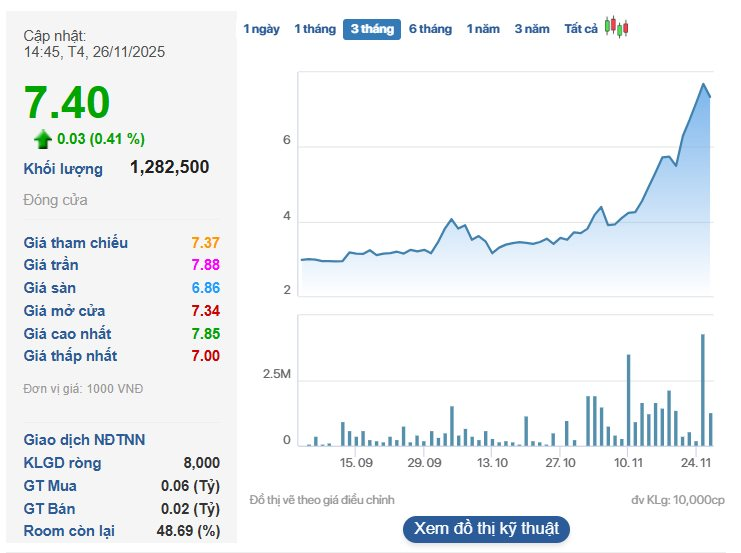Image resolution: width=741 pixels, height=553 pixels.
Task: Open "Xem đồ thị kỹ thuật" button
Action: tap(487, 528)
